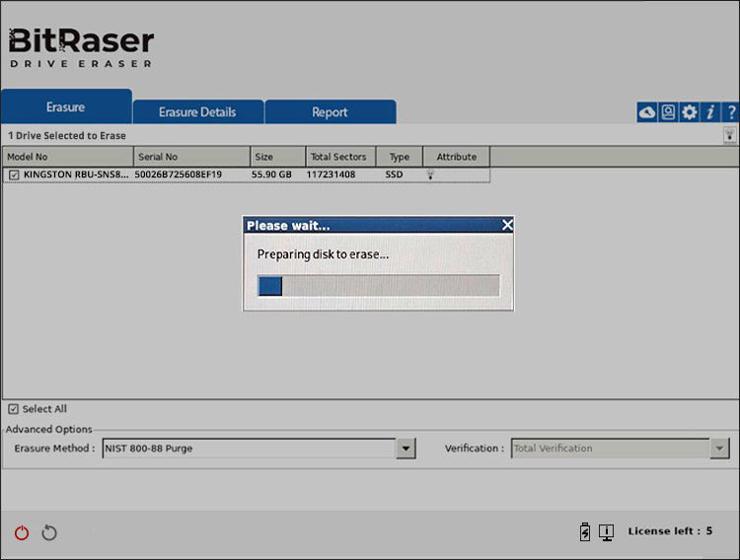The image size is (740, 560).
Task: Click the Type column header
Action: (x=400, y=157)
